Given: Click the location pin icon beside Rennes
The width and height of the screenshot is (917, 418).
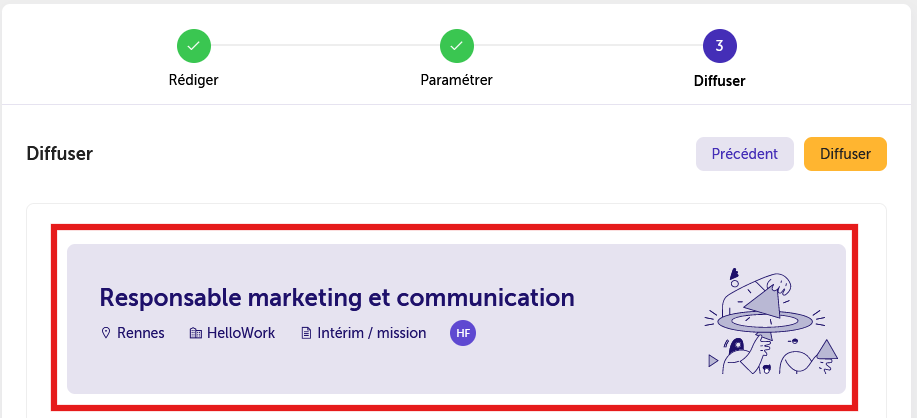Looking at the screenshot, I should 106,333.
